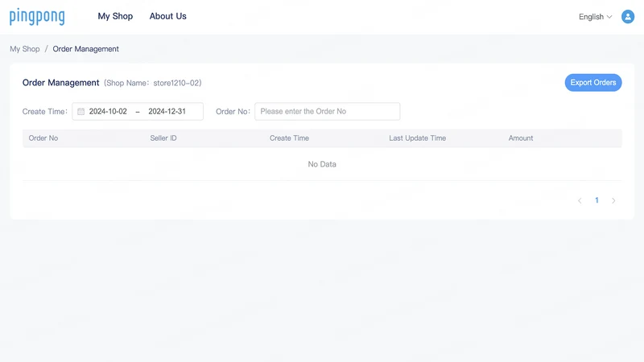644x362 pixels.
Task: Click the Order No filter label
Action: (x=233, y=112)
